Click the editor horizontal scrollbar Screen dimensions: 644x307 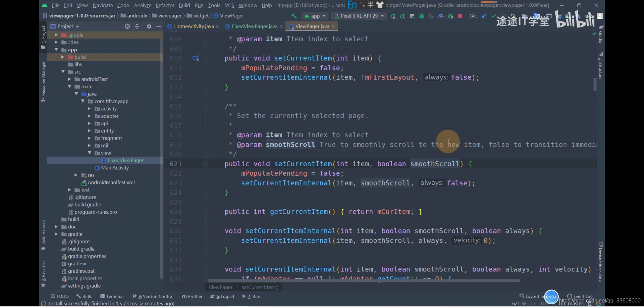click(364, 281)
